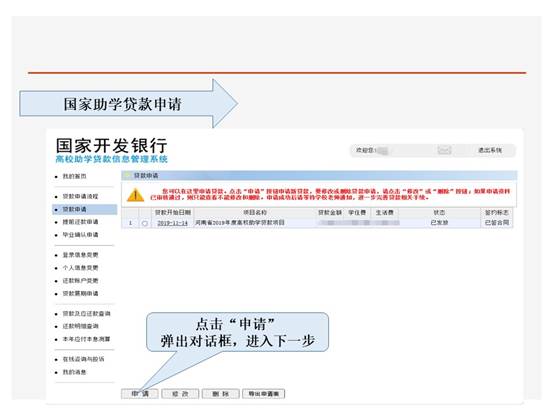Select the highlighted 贷款申请 sidebar item

click(x=74, y=209)
